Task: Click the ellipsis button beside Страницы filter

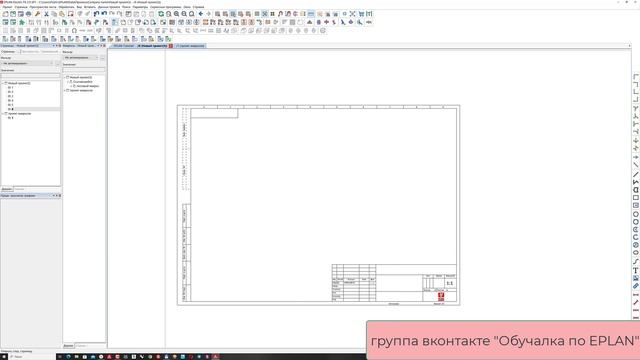Action: tap(58, 64)
